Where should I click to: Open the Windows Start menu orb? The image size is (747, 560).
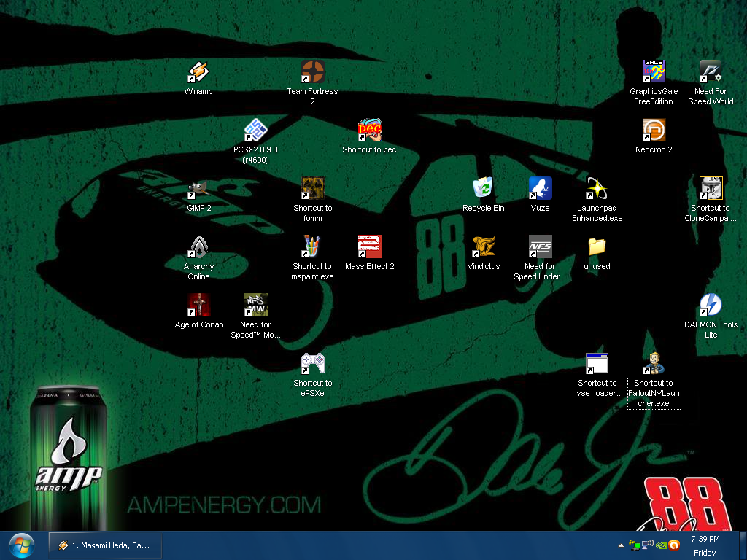click(x=21, y=545)
